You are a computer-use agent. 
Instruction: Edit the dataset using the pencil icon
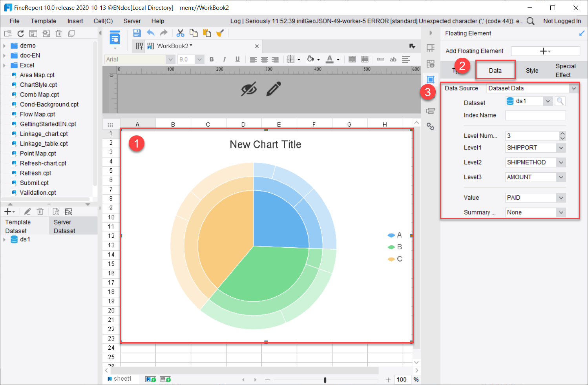[27, 211]
